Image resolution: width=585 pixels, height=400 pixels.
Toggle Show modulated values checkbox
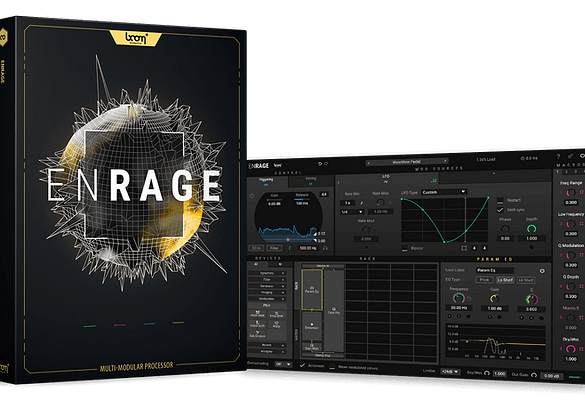point(332,367)
